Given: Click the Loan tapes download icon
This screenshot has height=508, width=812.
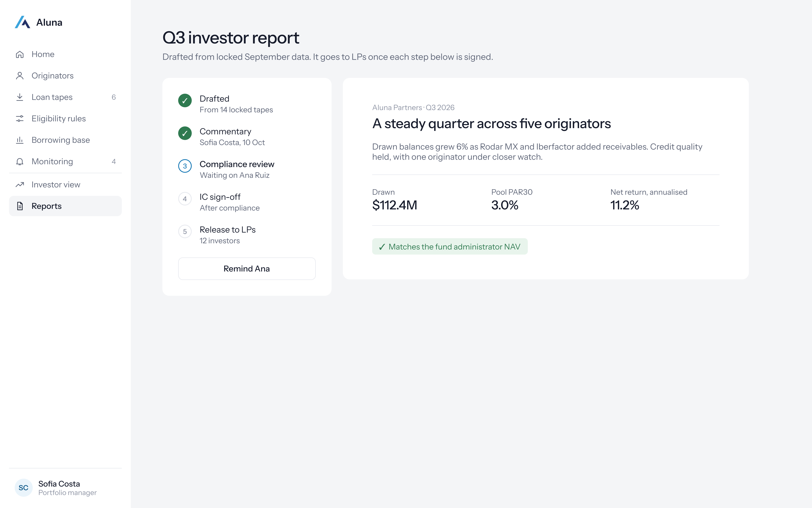Looking at the screenshot, I should (x=20, y=97).
